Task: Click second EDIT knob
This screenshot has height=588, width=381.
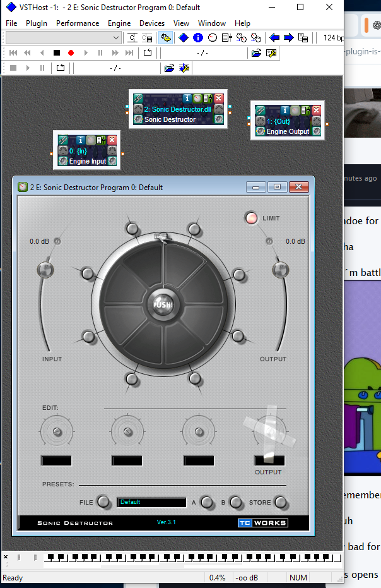Action: (x=127, y=431)
